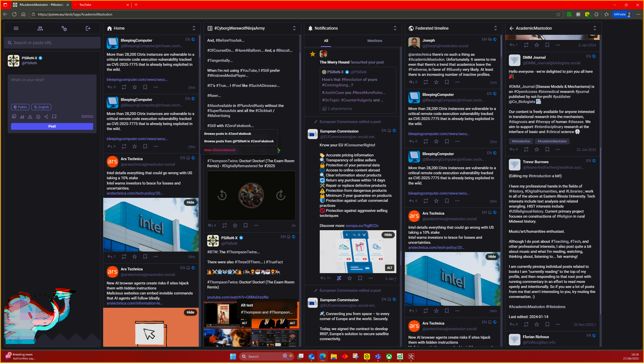Add a content warning via the triangle icon
644x363 pixels.
[x=30, y=117]
